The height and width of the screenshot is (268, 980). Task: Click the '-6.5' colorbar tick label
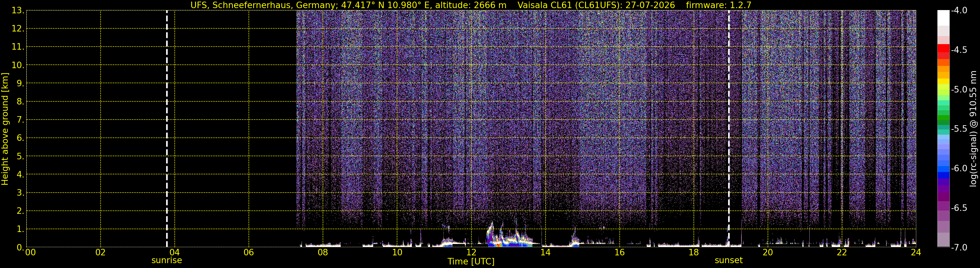(x=959, y=208)
